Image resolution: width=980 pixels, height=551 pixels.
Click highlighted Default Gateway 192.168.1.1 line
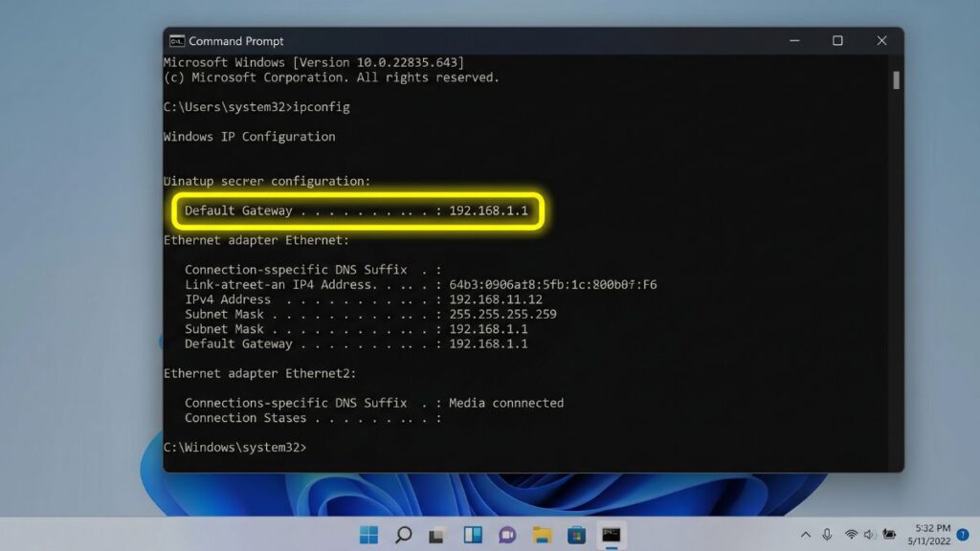click(x=358, y=210)
